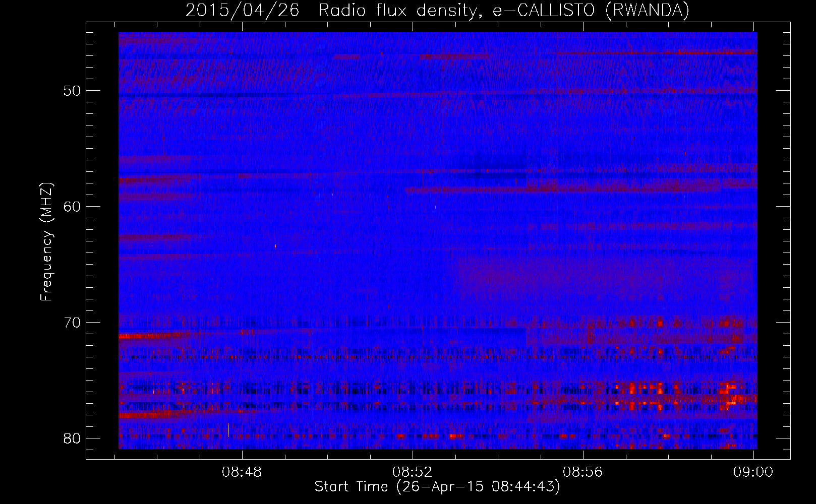Click the '08:56' time tick label
This screenshot has width=816, height=504.
583,472
